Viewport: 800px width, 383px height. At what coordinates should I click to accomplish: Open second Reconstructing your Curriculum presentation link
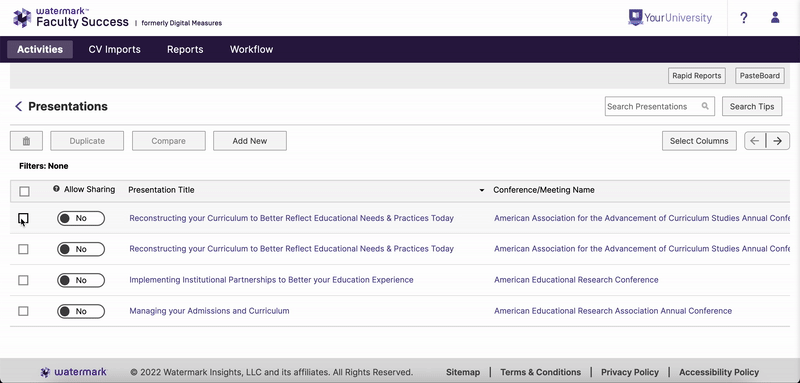tap(291, 248)
